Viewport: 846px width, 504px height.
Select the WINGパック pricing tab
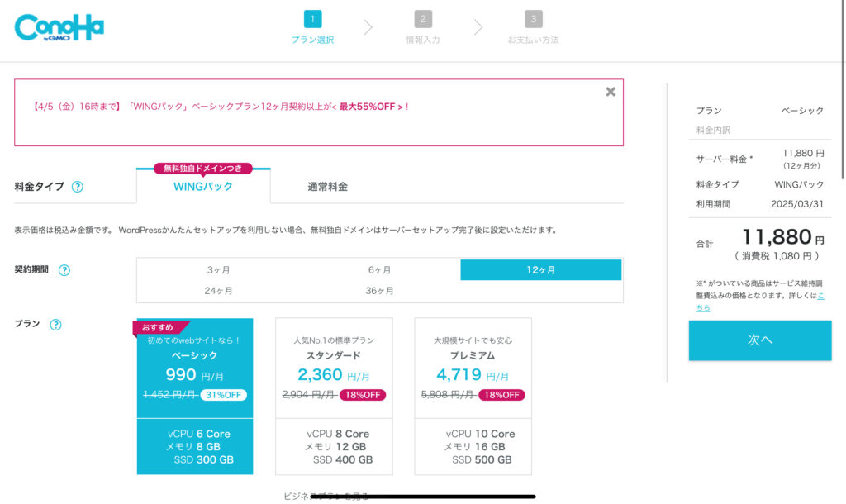point(203,186)
